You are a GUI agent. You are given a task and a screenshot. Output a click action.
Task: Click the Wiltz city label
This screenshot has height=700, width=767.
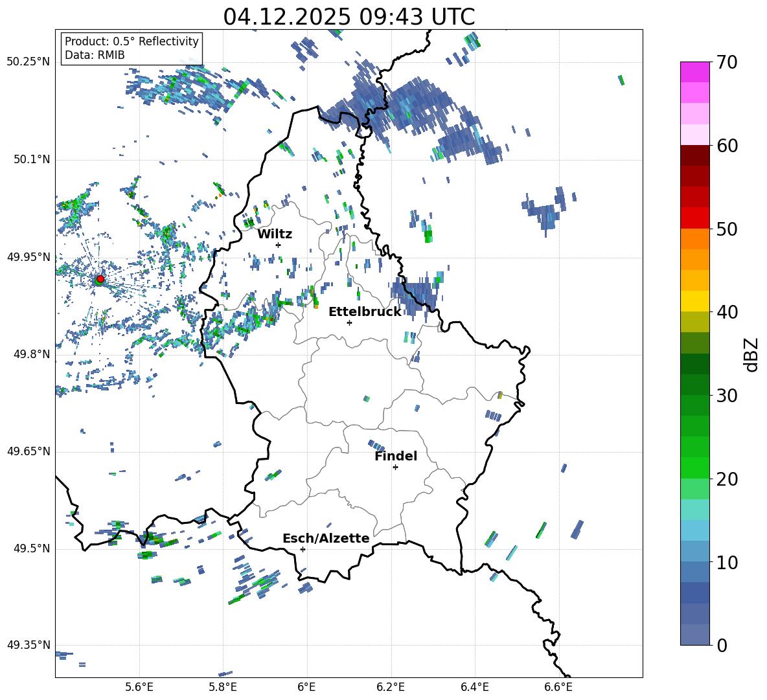(275, 234)
